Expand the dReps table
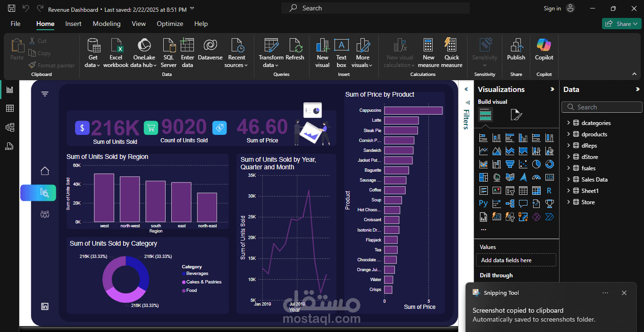644x332 pixels. 569,146
